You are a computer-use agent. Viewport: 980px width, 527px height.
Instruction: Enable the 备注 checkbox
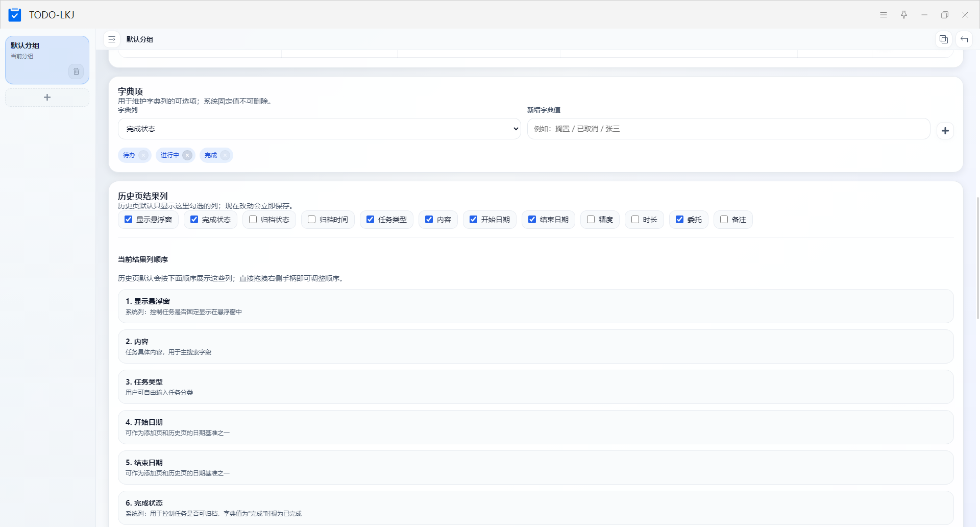(x=724, y=220)
